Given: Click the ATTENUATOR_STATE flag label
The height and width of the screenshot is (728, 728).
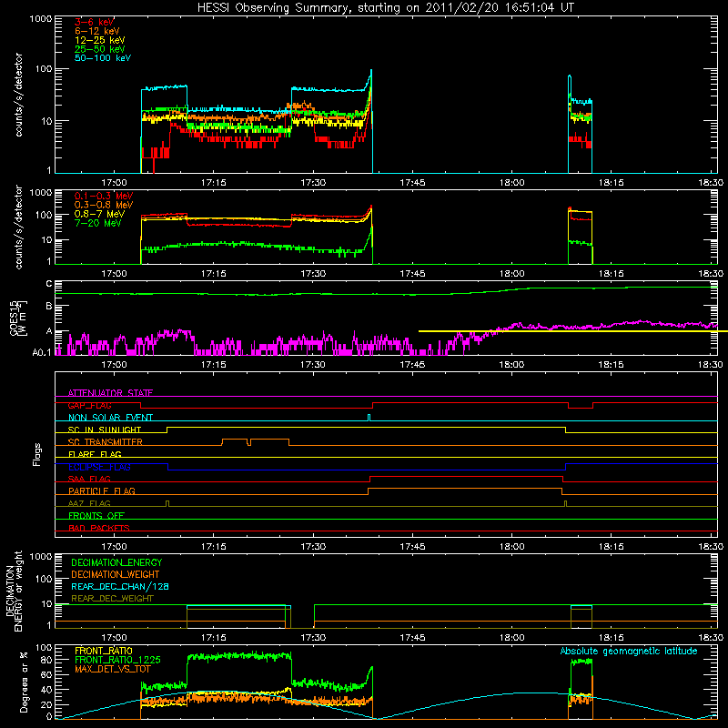Looking at the screenshot, I should [x=110, y=393].
